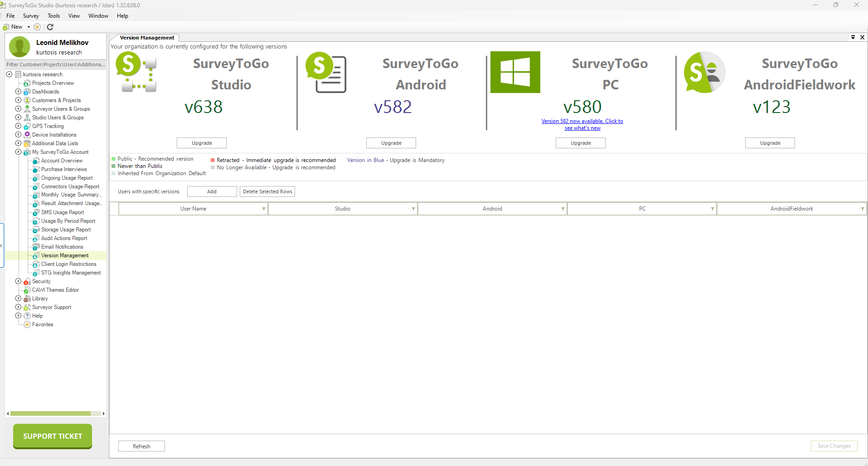Select the Version Management tab

[x=147, y=38]
